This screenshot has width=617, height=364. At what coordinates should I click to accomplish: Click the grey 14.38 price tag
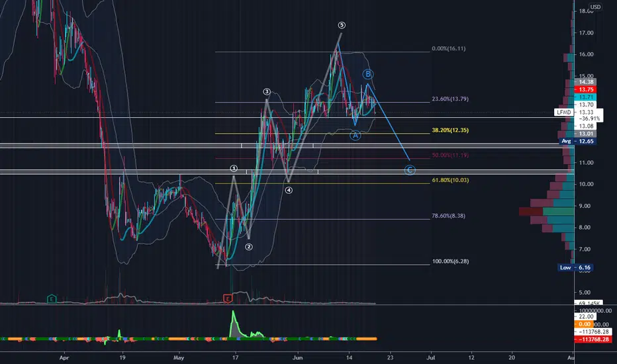point(585,82)
